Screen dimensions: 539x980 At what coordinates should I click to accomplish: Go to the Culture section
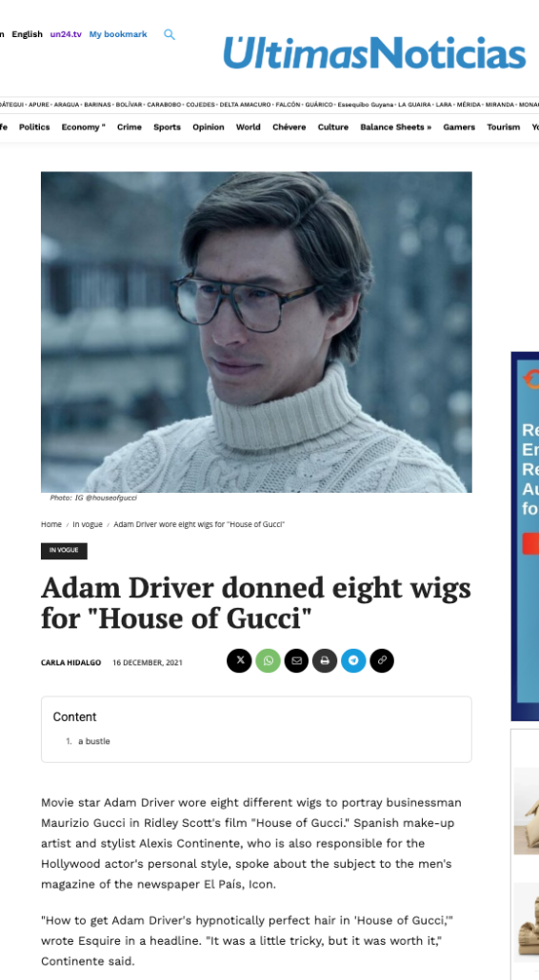(x=332, y=127)
